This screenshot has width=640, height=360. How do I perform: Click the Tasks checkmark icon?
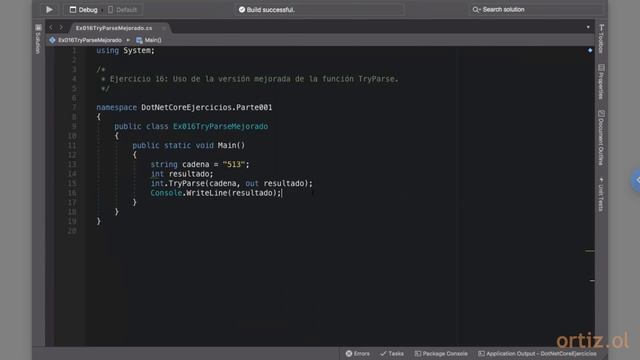[383, 353]
